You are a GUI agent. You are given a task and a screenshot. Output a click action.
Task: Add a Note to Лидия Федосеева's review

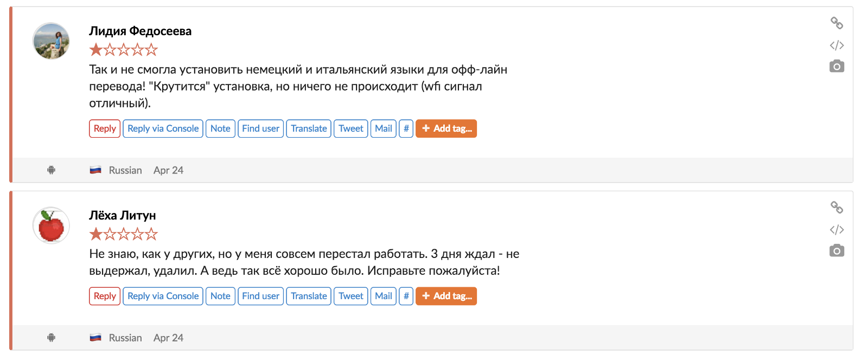[220, 128]
